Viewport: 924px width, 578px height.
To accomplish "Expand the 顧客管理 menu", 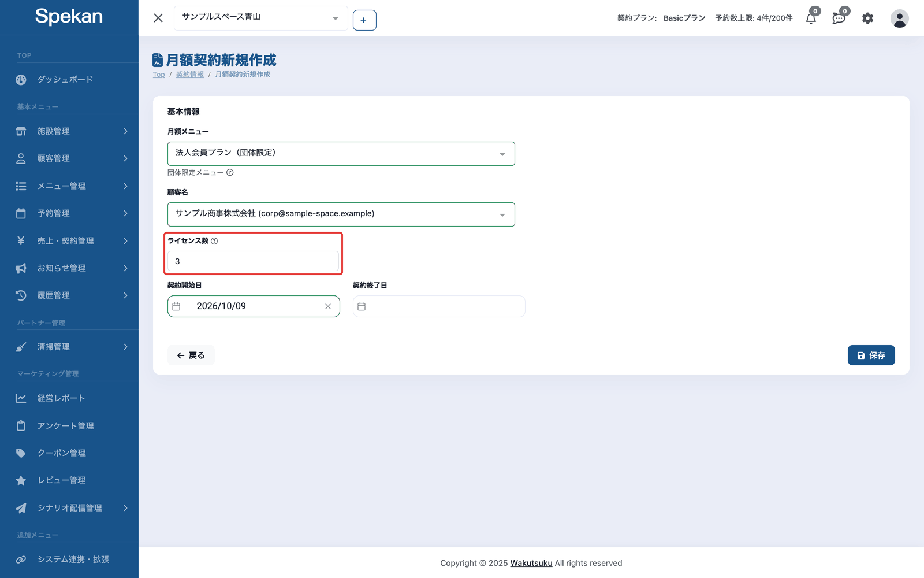I will pyautogui.click(x=69, y=158).
